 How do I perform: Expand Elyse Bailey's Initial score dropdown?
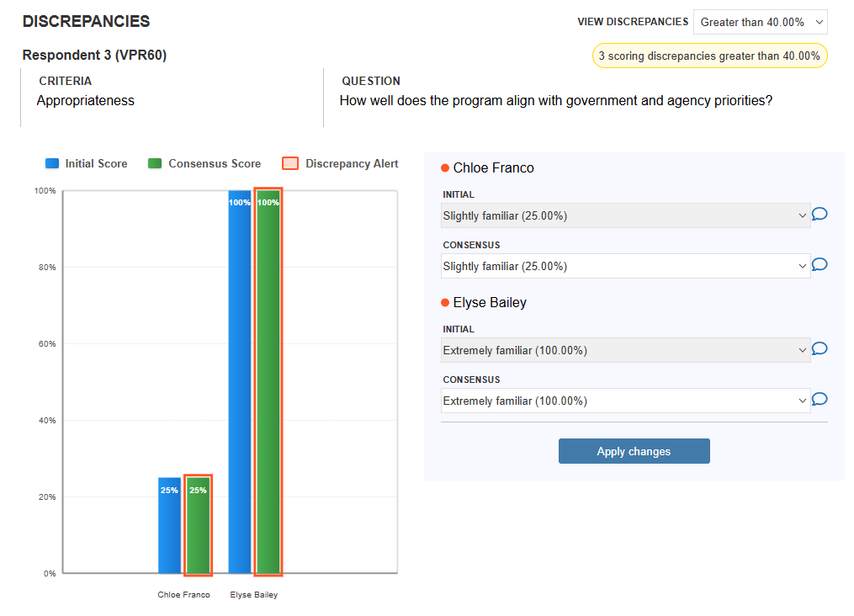coord(625,350)
